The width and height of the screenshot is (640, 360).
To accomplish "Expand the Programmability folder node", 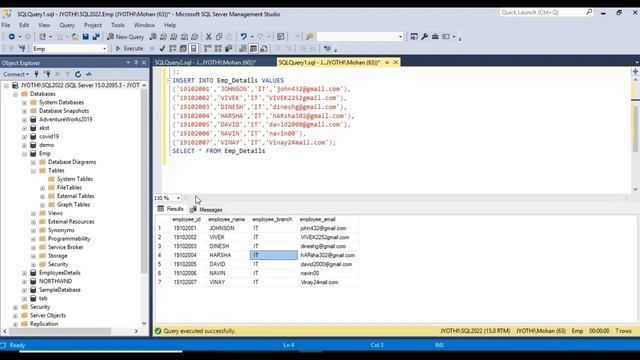I will [x=33, y=239].
